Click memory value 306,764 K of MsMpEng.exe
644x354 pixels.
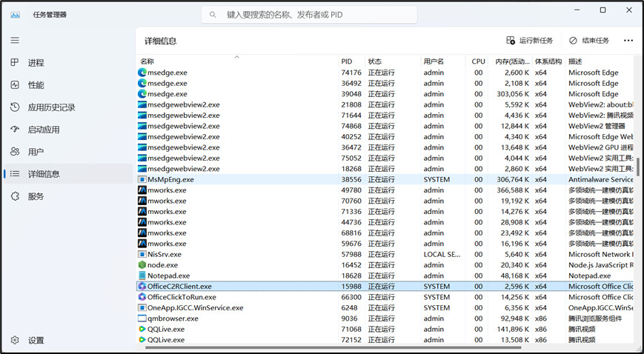coord(513,179)
